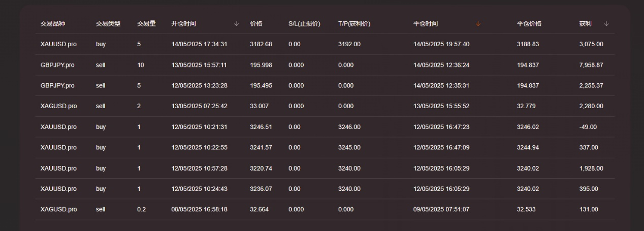644x231 pixels.
Task: Click the 交易量 column header
Action: 146,24
